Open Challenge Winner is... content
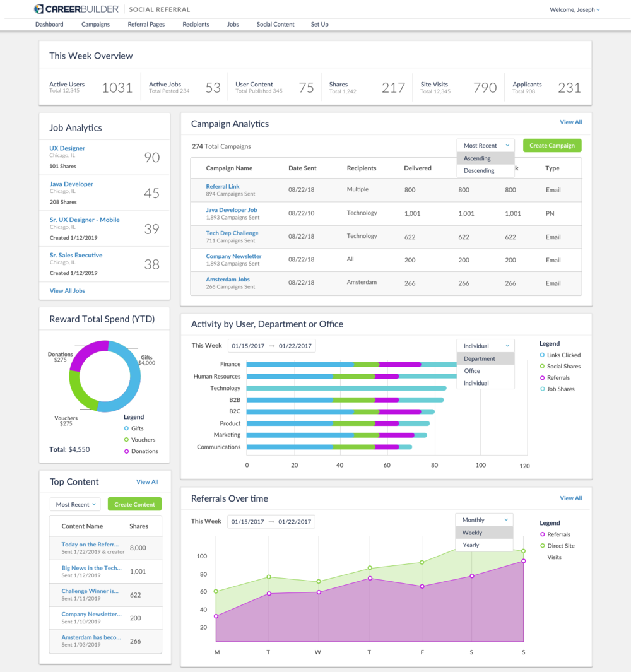631x672 pixels. (x=90, y=591)
